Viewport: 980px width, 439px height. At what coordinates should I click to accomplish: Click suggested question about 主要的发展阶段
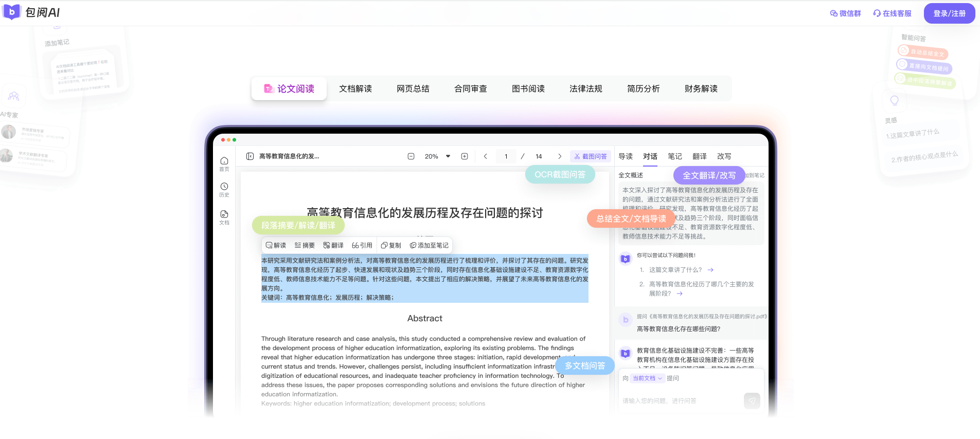(701, 289)
